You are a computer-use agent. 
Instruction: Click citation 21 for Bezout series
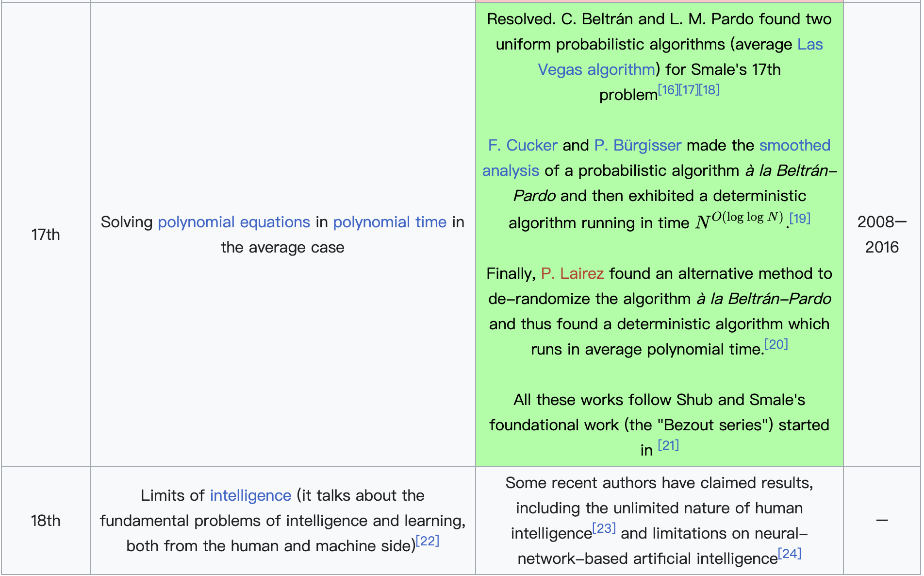tap(668, 445)
